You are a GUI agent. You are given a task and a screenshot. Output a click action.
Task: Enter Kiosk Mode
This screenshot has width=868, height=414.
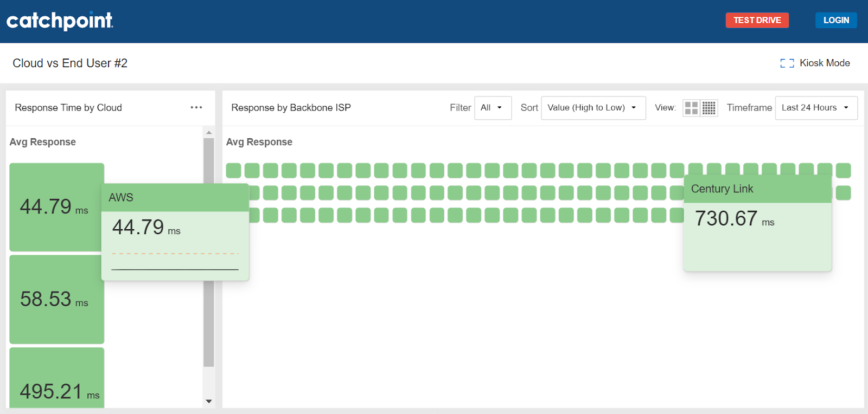pyautogui.click(x=815, y=63)
